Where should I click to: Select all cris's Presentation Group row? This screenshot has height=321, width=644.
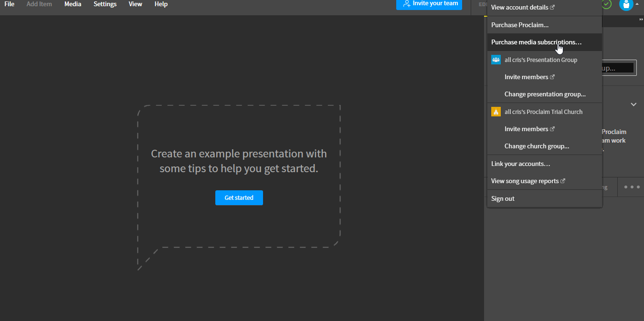(x=545, y=60)
